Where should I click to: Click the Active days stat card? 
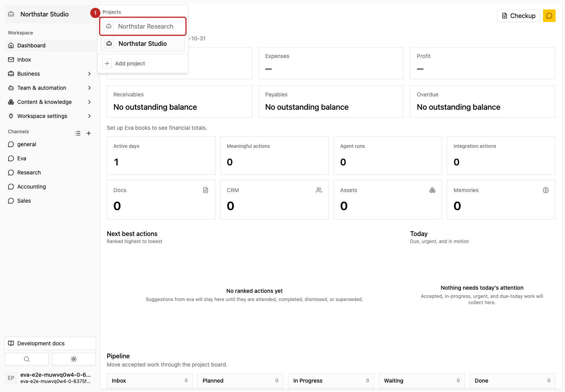click(161, 156)
